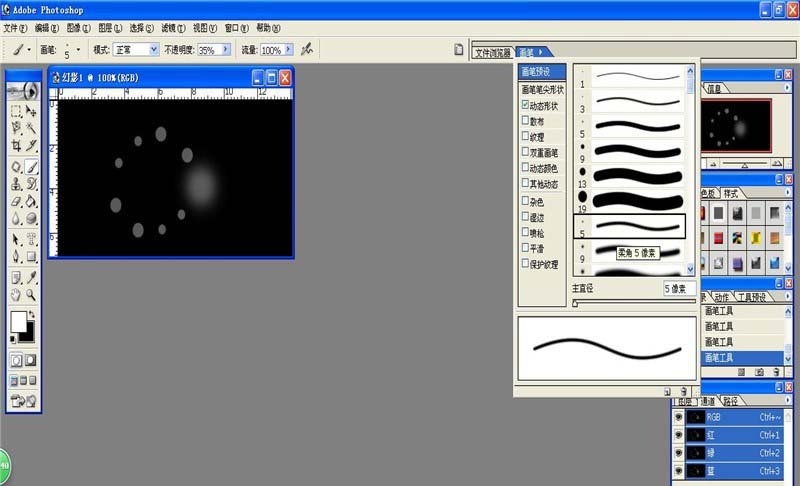Open the 画笔 palette tab arrow
800x486 pixels.
[541, 52]
